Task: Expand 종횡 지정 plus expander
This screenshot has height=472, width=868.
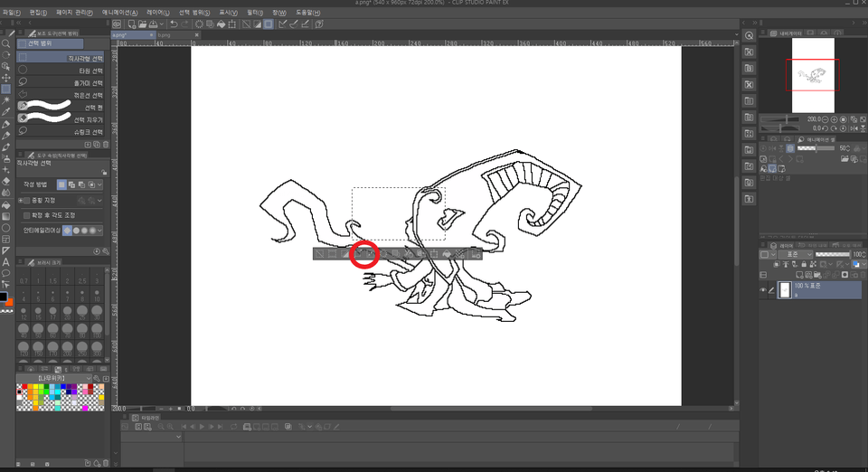Action: coord(21,201)
